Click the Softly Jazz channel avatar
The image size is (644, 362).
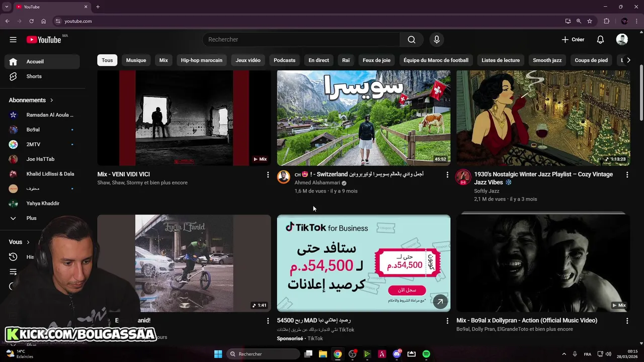click(463, 177)
